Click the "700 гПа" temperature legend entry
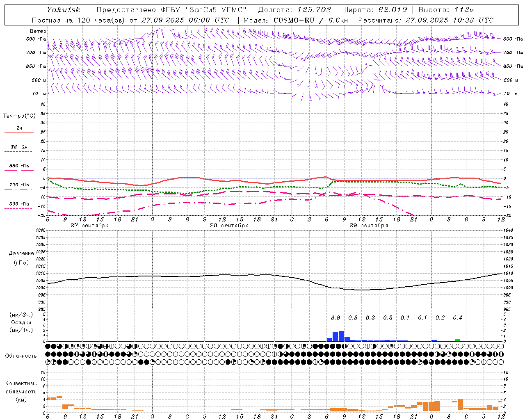This screenshot has width=525, height=420. 19,185
